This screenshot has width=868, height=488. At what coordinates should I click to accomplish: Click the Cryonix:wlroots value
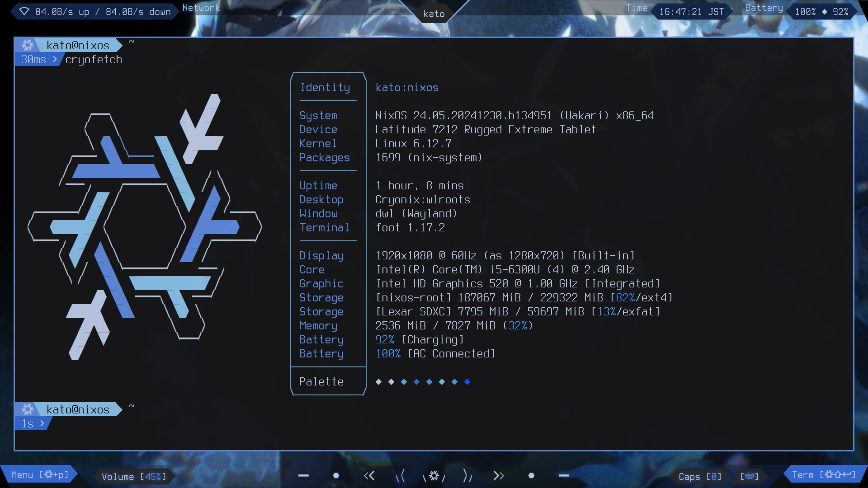[423, 200]
